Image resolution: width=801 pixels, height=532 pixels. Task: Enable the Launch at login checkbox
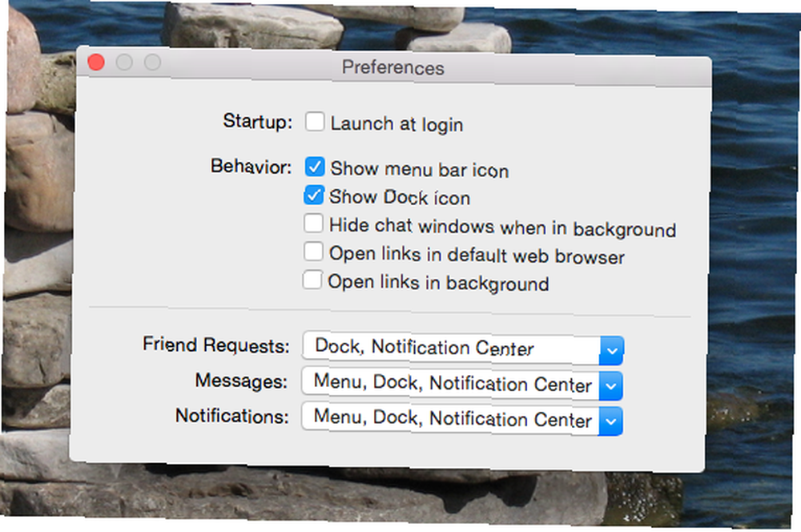[x=315, y=122]
